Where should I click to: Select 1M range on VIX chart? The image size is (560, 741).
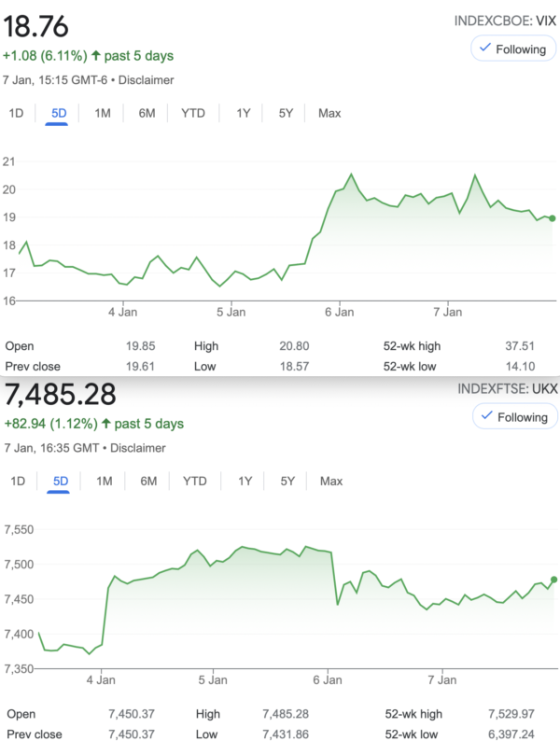103,113
